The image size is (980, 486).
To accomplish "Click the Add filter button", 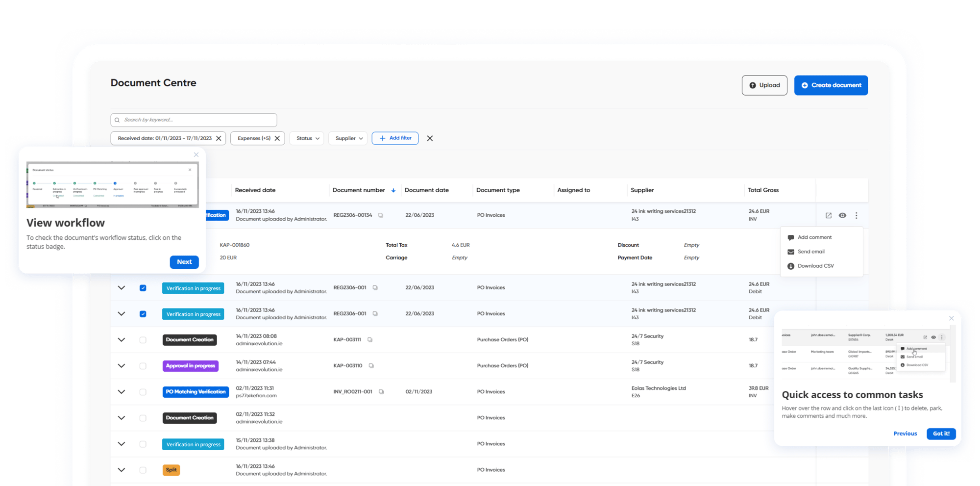I will [395, 138].
